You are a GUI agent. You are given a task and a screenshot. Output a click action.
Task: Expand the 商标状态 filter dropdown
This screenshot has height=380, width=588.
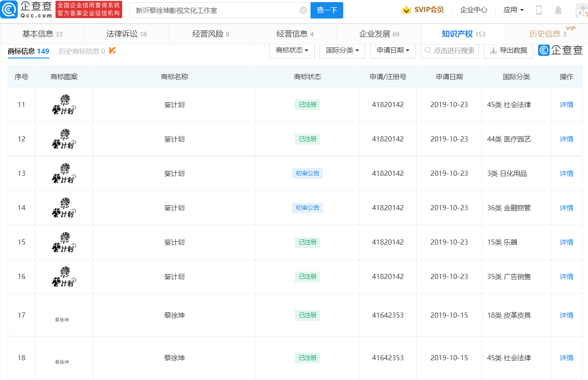click(292, 50)
